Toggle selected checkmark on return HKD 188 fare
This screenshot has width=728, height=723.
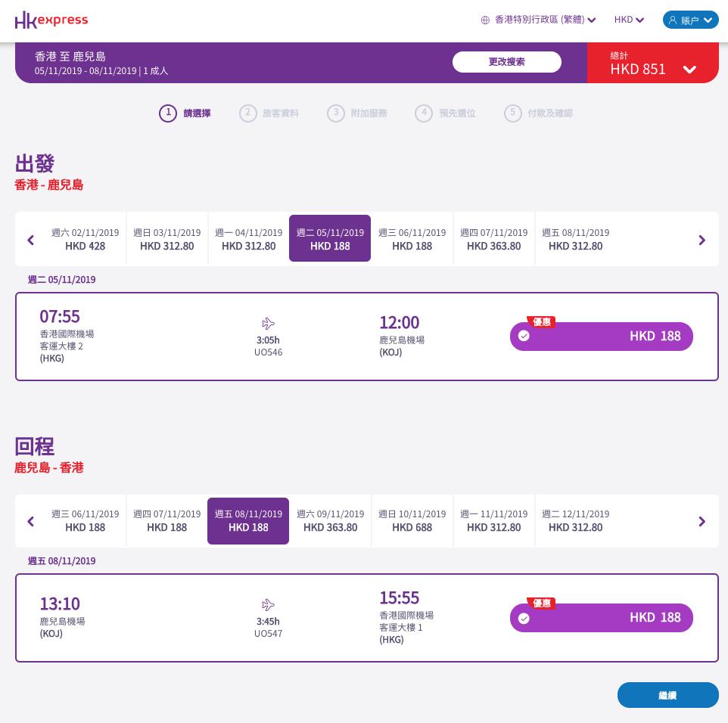[x=524, y=618]
